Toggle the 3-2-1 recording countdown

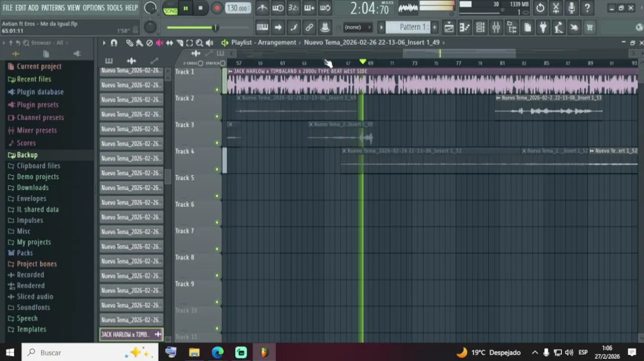(x=293, y=8)
